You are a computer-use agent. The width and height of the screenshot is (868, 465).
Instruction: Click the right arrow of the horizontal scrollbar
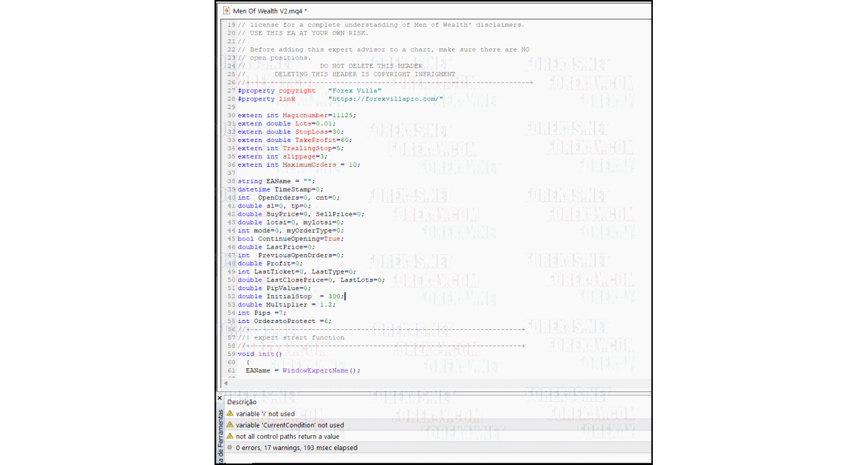click(x=647, y=384)
